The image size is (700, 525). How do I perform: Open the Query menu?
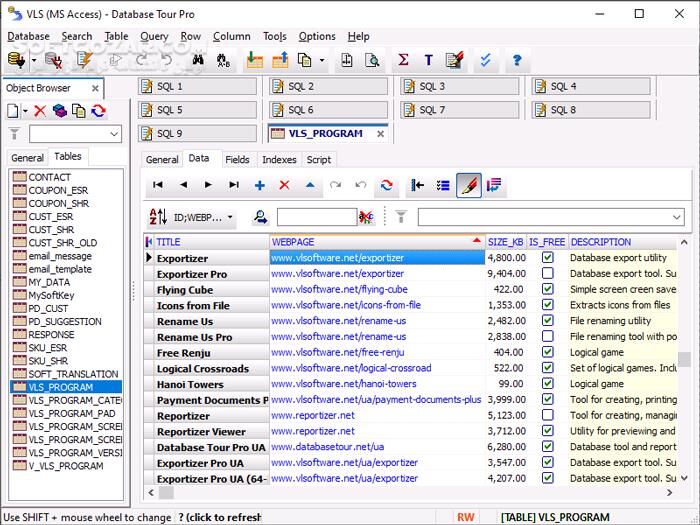point(154,36)
